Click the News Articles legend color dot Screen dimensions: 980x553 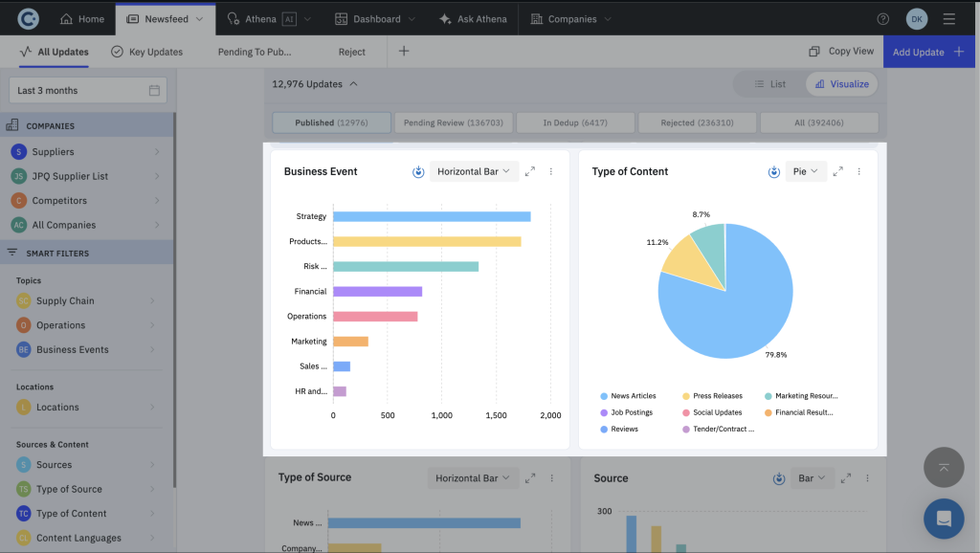(602, 396)
